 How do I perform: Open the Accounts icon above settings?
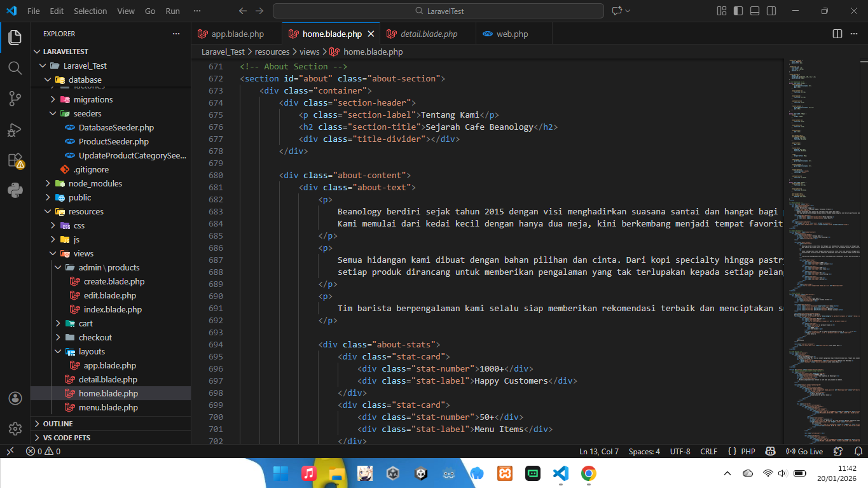click(x=15, y=398)
